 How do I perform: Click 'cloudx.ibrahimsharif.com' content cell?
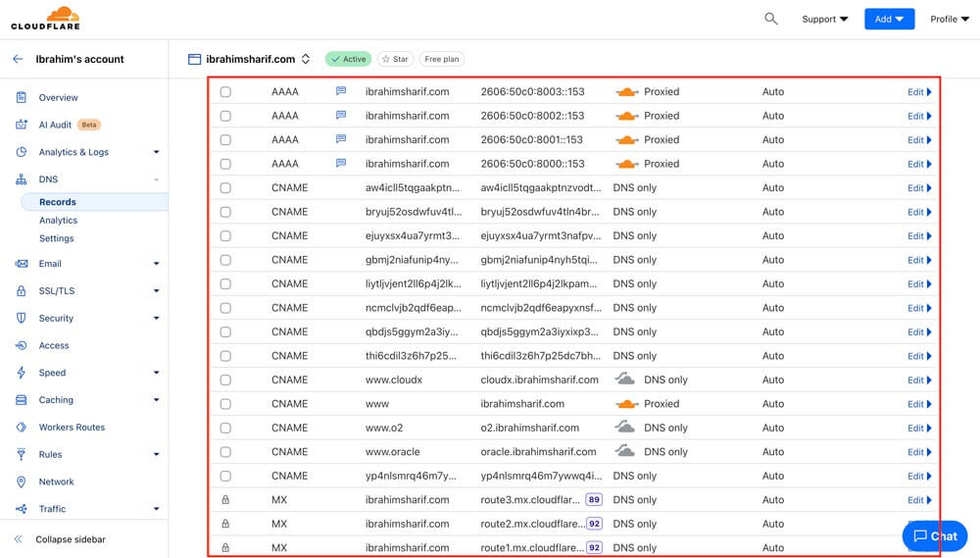click(539, 380)
